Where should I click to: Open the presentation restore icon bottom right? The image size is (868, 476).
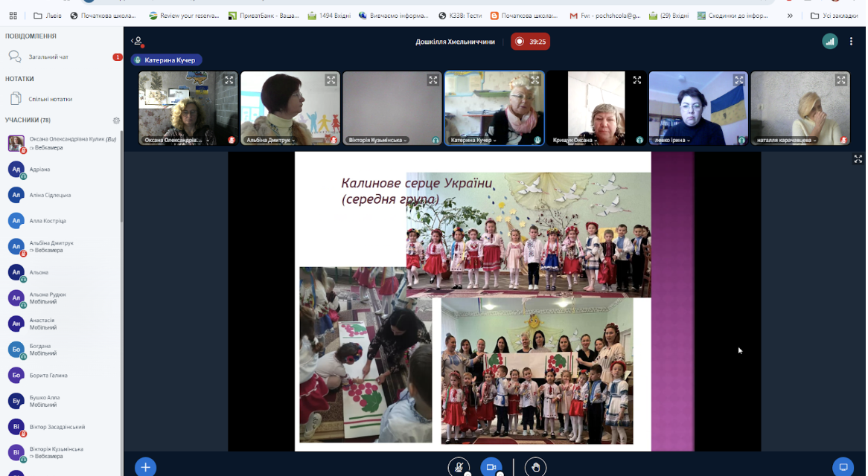point(843,467)
